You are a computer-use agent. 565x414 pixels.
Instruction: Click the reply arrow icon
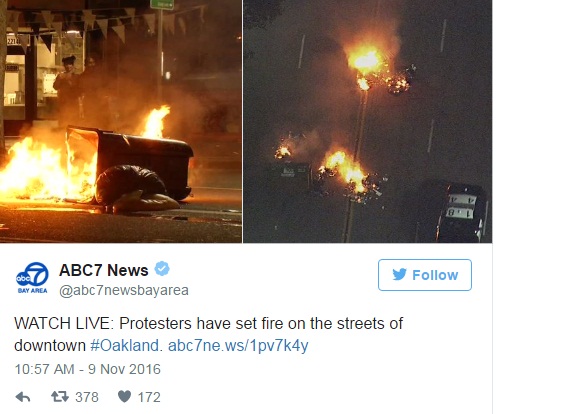[x=23, y=397]
